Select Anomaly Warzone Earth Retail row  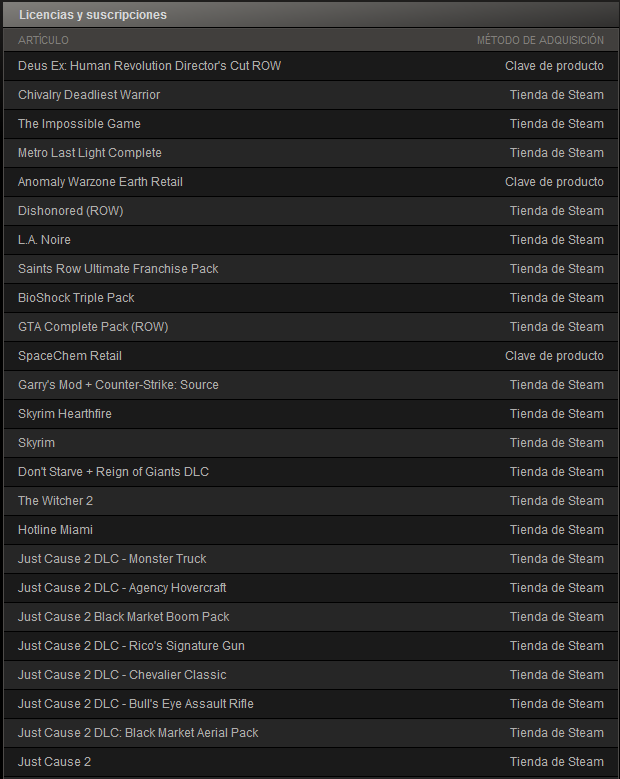310,182
